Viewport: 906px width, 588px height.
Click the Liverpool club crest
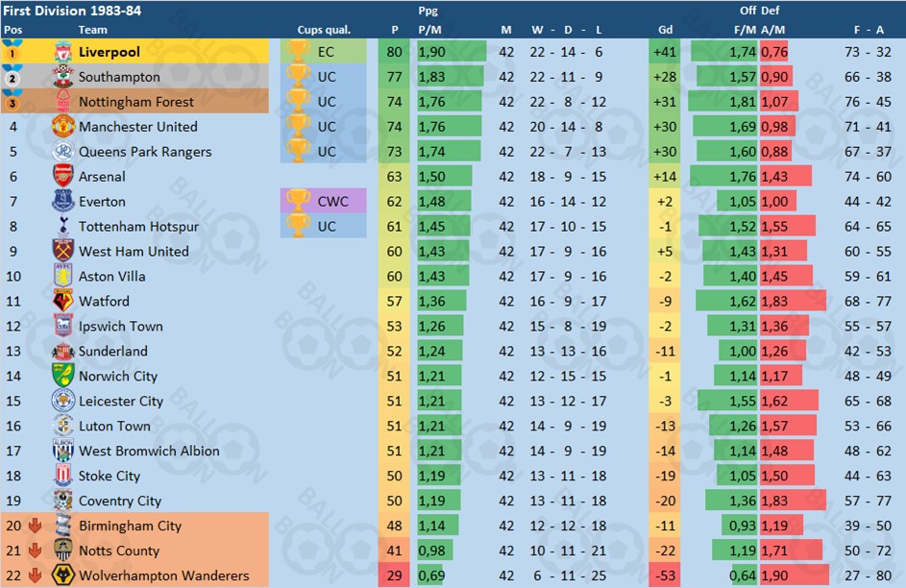63,52
